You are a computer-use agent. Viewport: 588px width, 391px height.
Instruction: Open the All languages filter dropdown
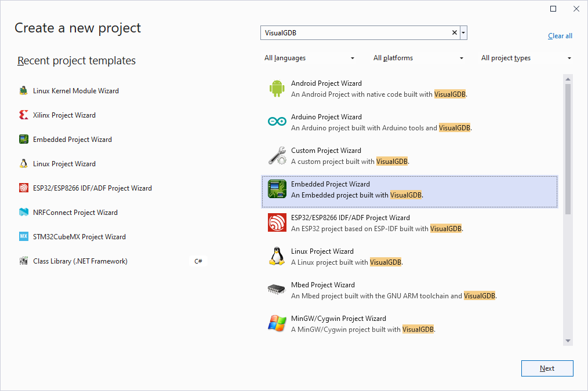310,58
